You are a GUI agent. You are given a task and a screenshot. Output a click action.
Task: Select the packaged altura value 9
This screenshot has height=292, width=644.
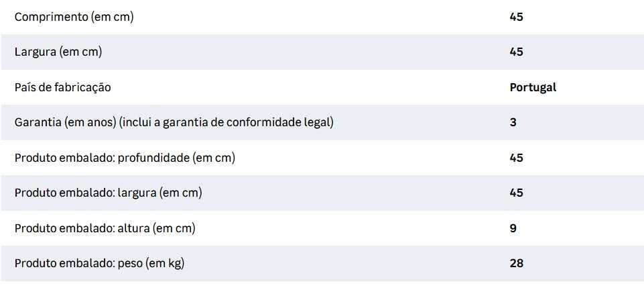click(513, 228)
